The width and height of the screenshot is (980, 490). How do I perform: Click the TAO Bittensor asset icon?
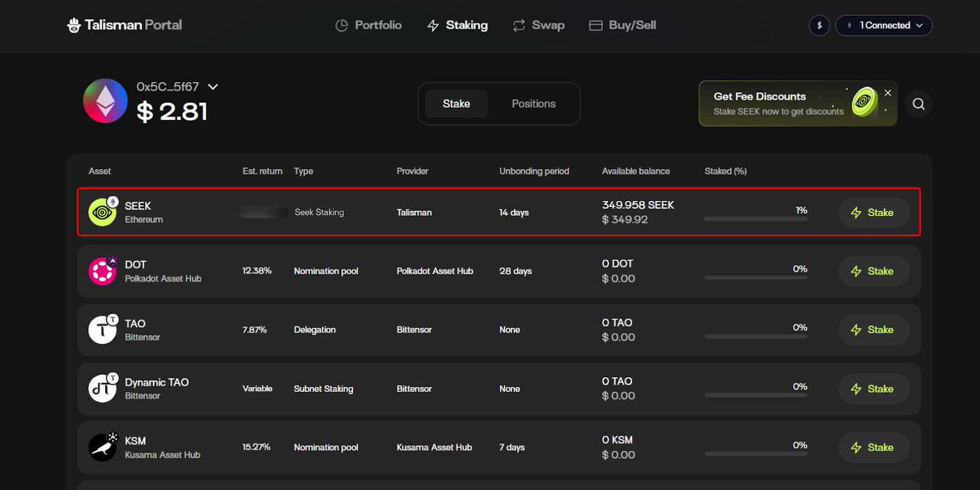pos(102,330)
